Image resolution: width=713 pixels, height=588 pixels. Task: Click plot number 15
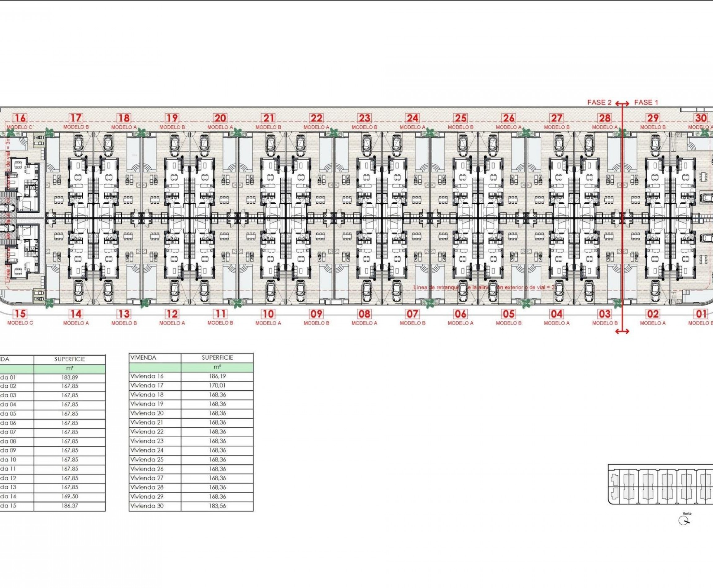click(x=20, y=313)
